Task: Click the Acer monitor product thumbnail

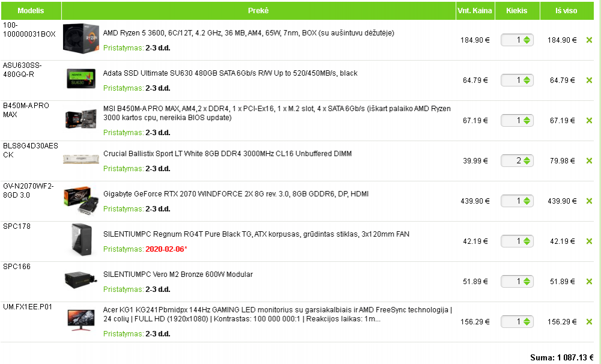Action: (81, 320)
